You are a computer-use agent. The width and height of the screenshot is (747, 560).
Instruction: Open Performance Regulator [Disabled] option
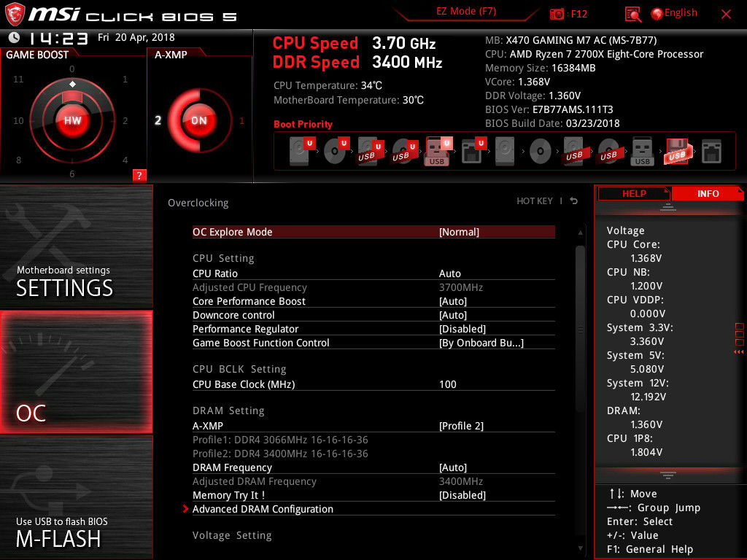(x=373, y=329)
